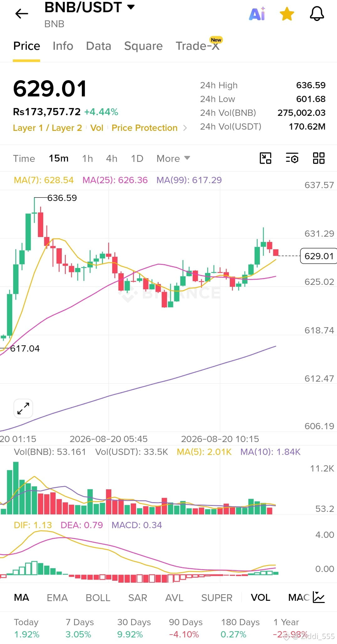The image size is (337, 644).
Task: Tap the 180 Days 0.27% performance
Action: coord(240,628)
